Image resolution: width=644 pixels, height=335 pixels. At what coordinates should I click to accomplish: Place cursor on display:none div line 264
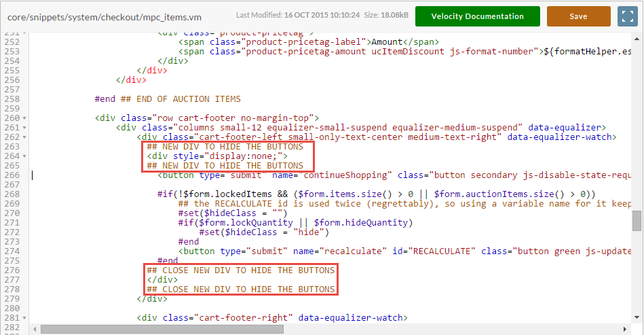[217, 156]
